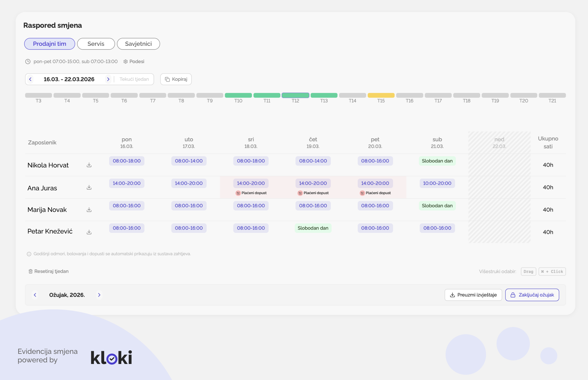The height and width of the screenshot is (380, 588).
Task: Advance to next week with right chevron
Action: [108, 79]
